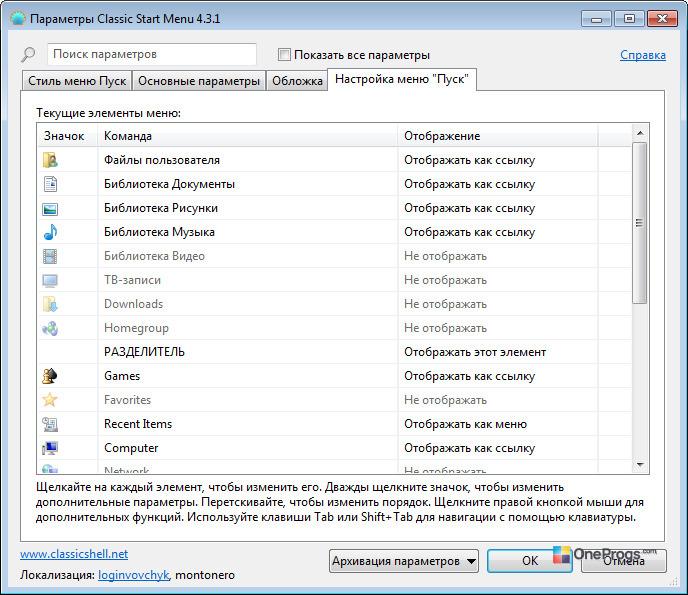688x595 pixels.
Task: Select the Библиотека Видео command text
Action: point(154,256)
